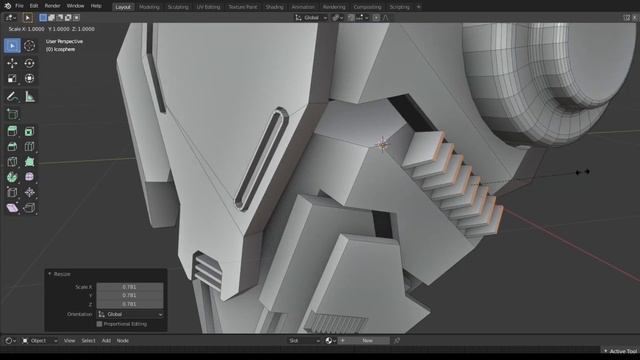
Task: Select the Smooth vertices tool
Action: [x=29, y=177]
